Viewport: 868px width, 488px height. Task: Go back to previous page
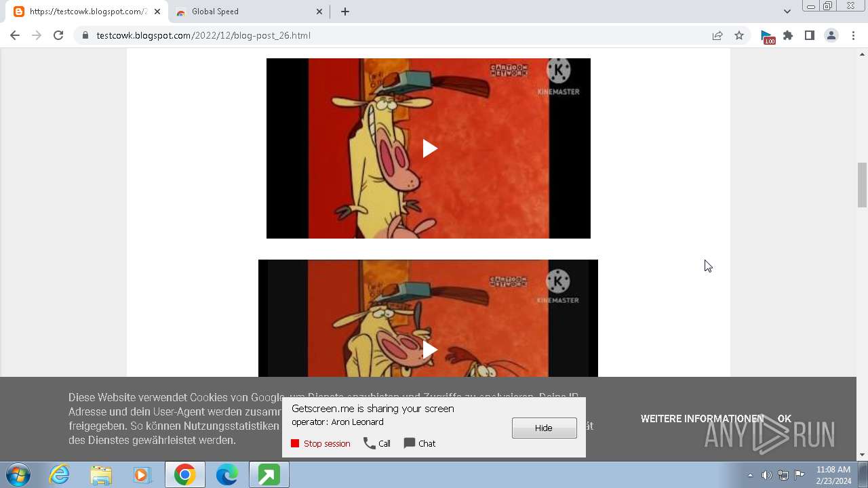coord(15,35)
